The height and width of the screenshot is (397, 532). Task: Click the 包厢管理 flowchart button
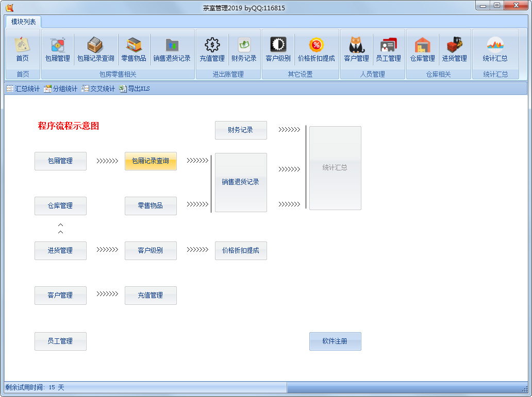pyautogui.click(x=60, y=161)
